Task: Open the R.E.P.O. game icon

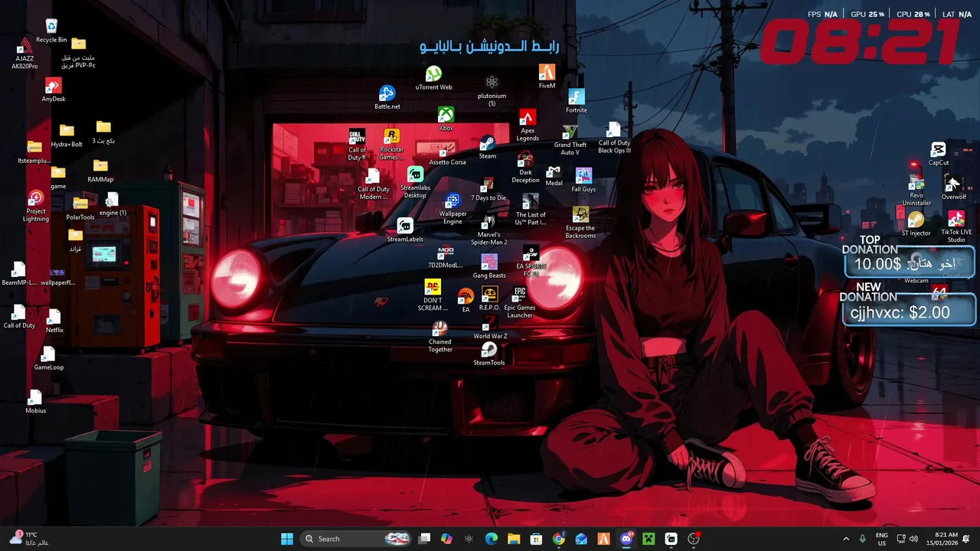Action: coord(489,299)
